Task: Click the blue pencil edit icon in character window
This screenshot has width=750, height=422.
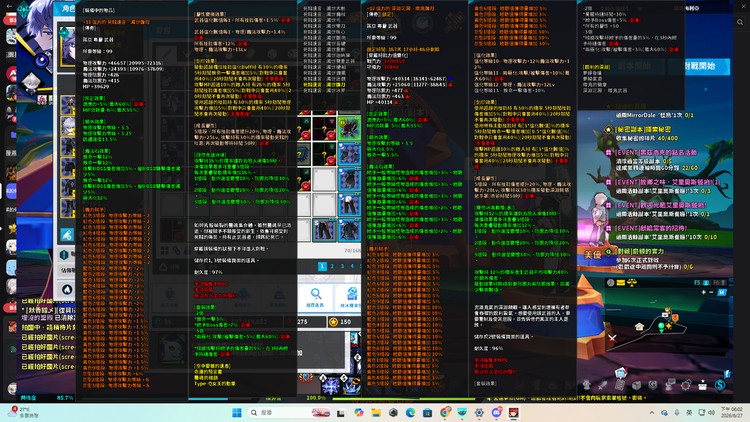Action: point(67,234)
